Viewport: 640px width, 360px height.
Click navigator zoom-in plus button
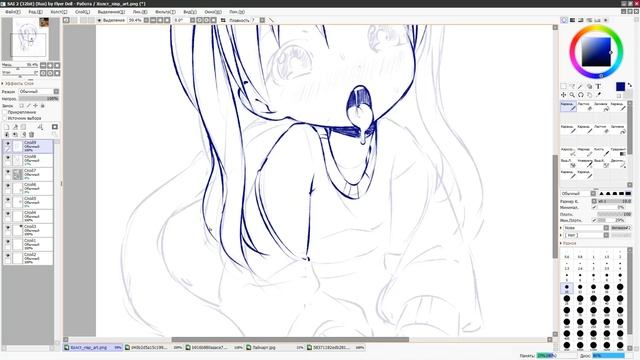(50, 65)
